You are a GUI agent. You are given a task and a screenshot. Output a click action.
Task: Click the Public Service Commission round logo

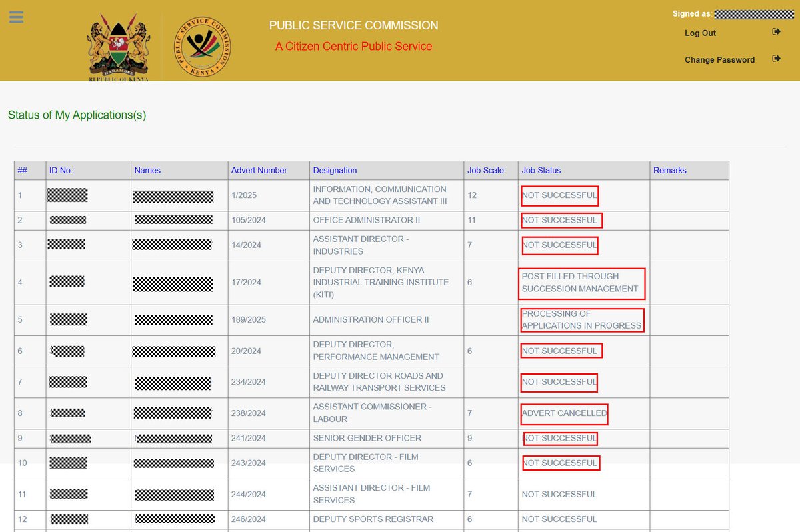click(203, 47)
